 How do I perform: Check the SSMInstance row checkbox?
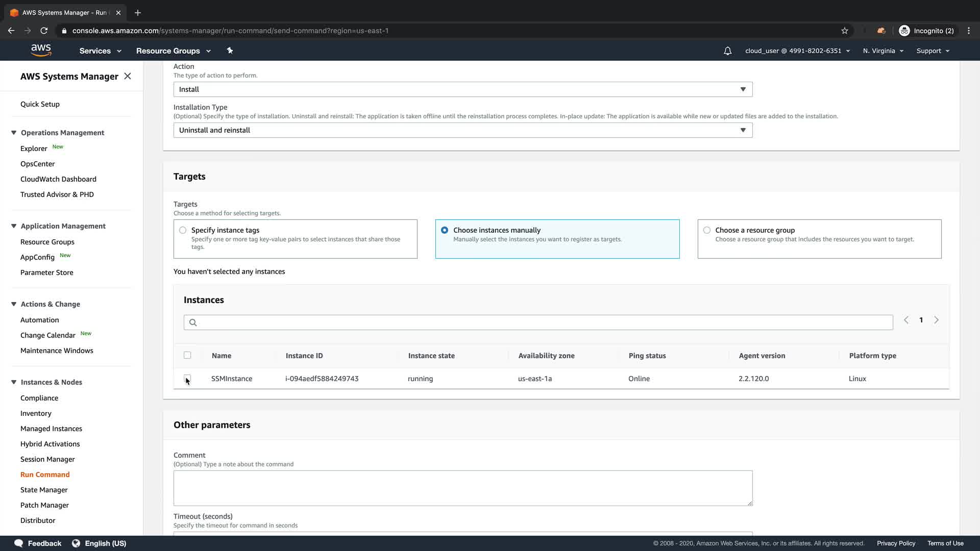[187, 378]
